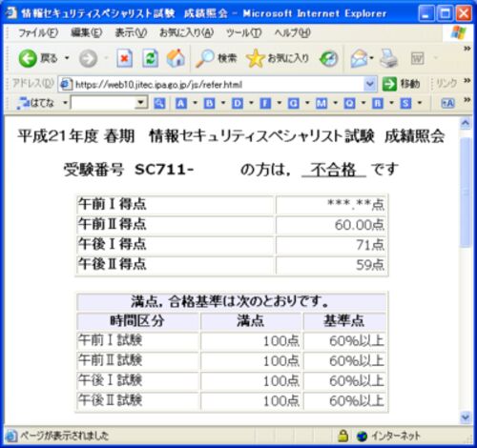Image resolution: width=477 pixels, height=448 pixels.
Task: Open the dropdown arrow next to Hatena B
Action: click(x=223, y=103)
